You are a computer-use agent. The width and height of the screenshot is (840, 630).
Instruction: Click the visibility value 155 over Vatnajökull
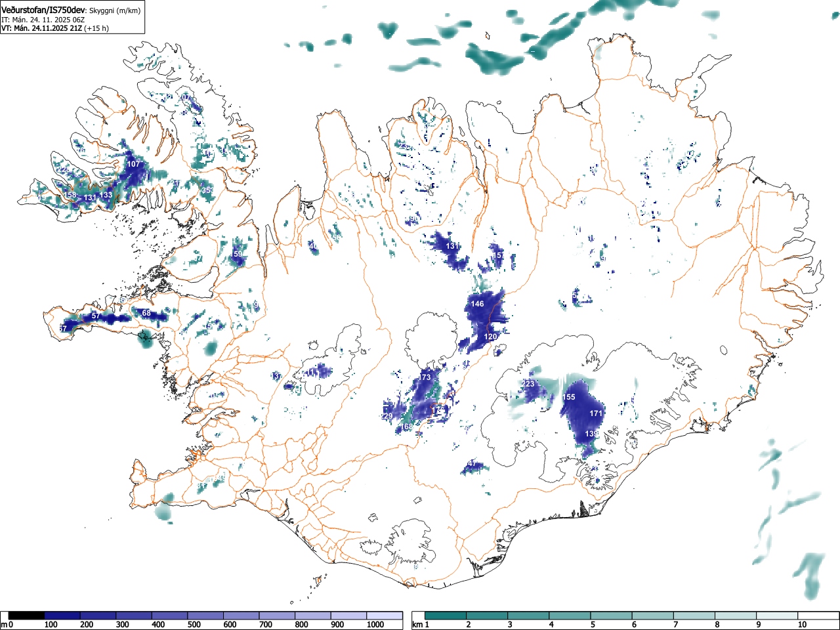pos(569,397)
